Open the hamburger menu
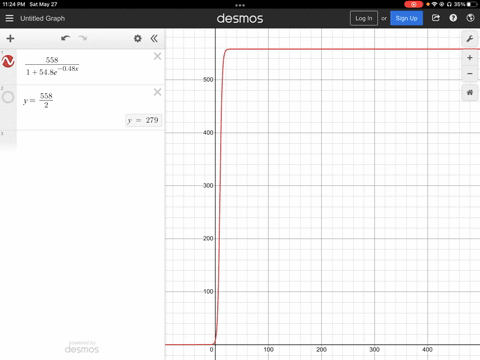480x360 pixels. point(9,18)
